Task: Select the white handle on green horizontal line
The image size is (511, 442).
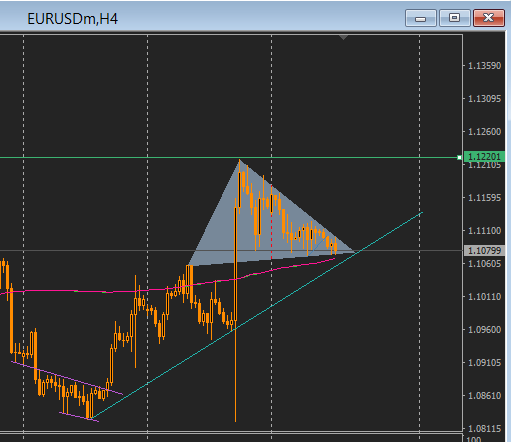Action: (459, 157)
